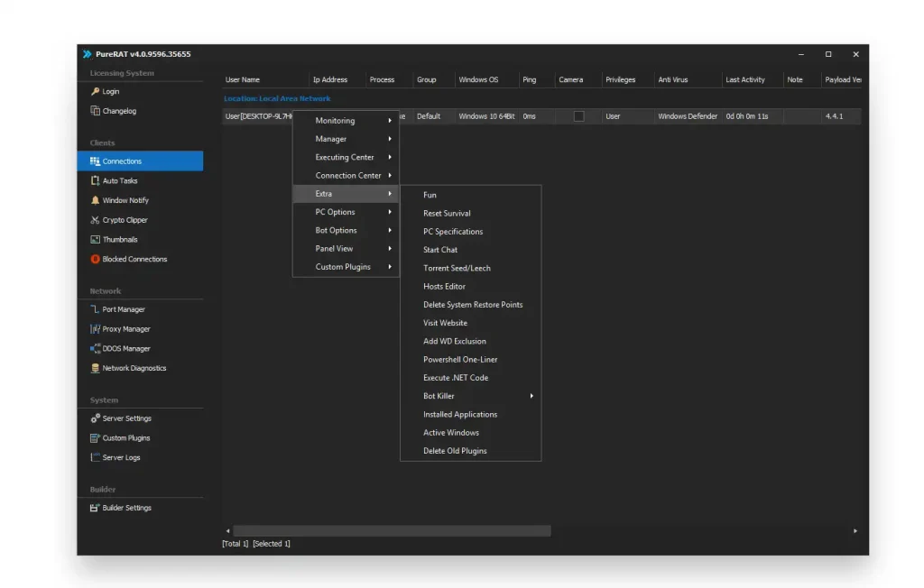Expand the Panel View submenu
Image resolution: width=924 pixels, height=588 pixels.
tap(390, 249)
